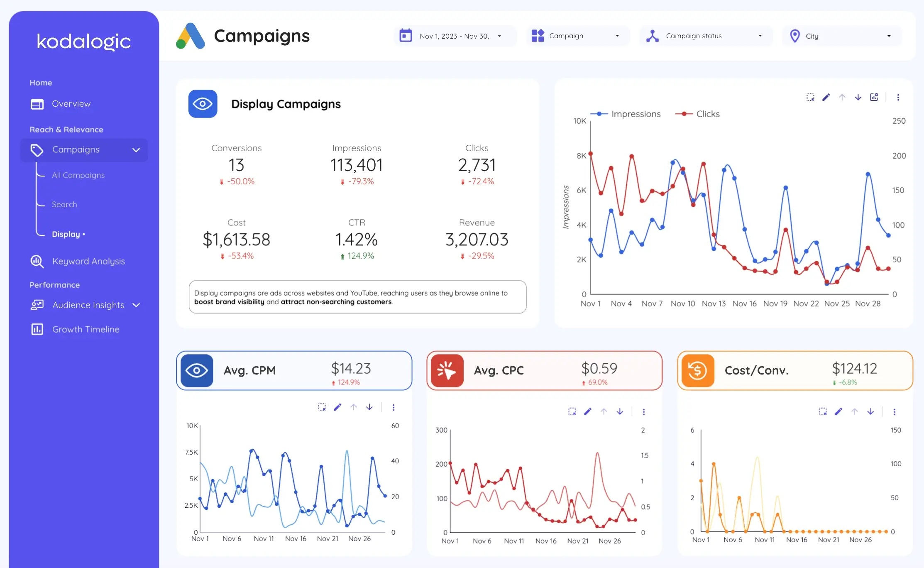This screenshot has width=924, height=568.
Task: Open the Campaign status dropdown
Action: [x=706, y=36]
